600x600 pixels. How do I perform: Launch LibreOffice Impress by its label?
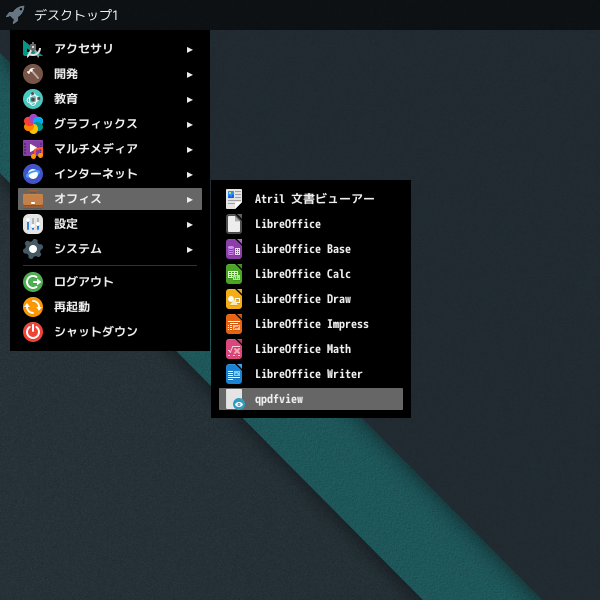[312, 324]
